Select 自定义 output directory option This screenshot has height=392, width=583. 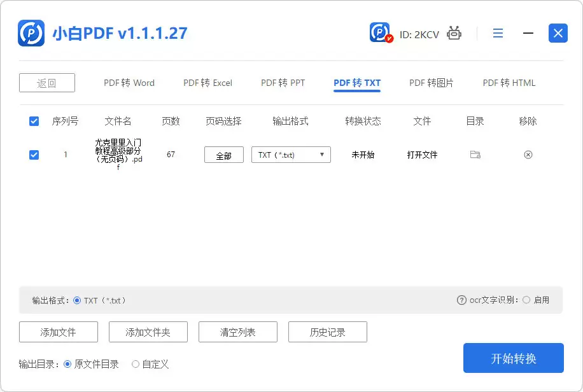(135, 364)
